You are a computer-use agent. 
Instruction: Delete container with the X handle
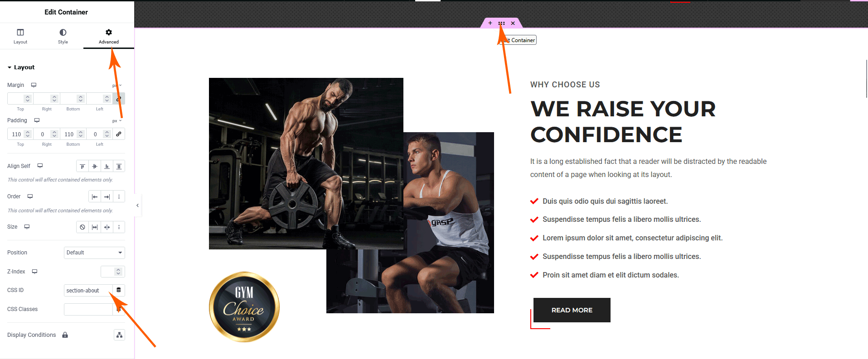point(513,23)
